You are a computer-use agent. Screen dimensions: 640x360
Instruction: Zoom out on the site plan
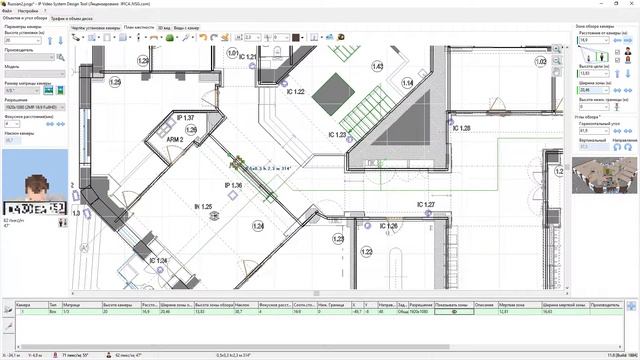pos(556,60)
